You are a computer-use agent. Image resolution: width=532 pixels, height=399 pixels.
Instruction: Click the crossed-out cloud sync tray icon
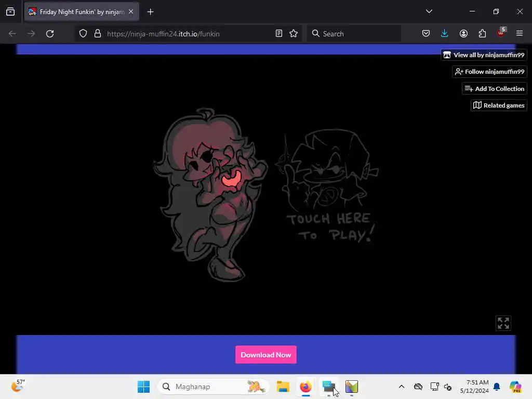click(418, 387)
